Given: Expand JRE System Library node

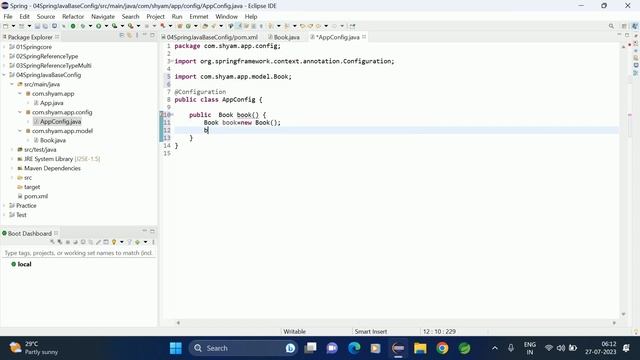Looking at the screenshot, I should coord(12,159).
